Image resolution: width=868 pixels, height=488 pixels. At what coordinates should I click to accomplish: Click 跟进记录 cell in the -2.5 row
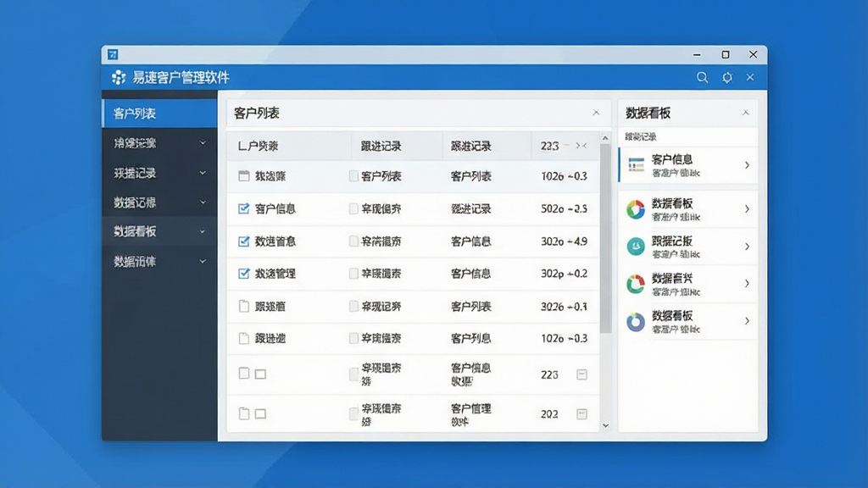471,208
